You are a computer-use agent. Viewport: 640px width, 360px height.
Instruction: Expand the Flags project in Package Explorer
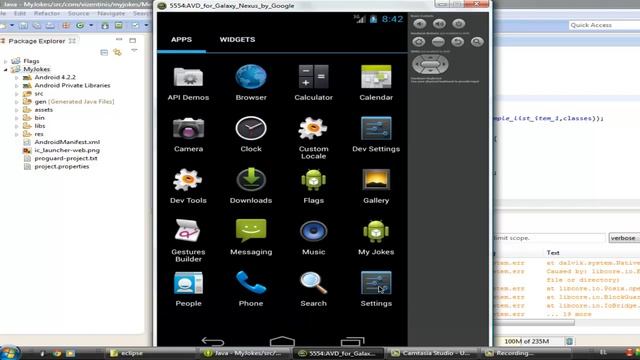click(6, 61)
